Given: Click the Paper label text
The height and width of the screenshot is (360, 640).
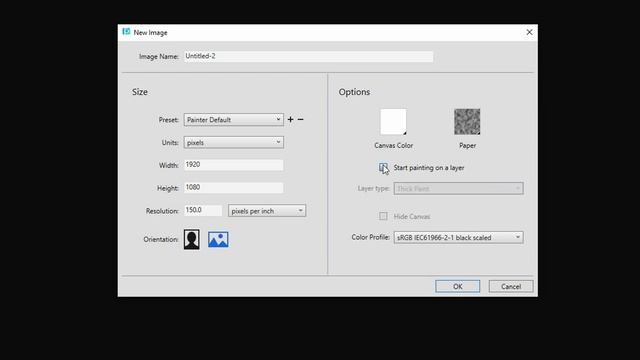Looking at the screenshot, I should (x=467, y=145).
